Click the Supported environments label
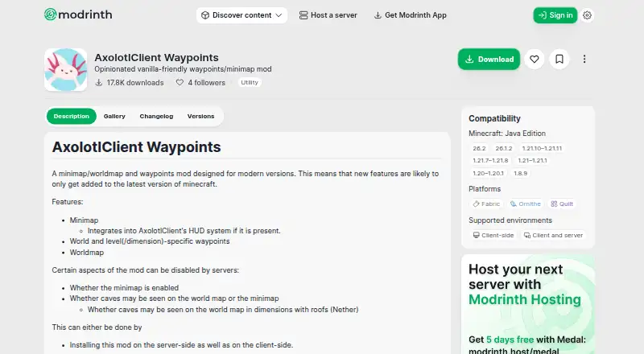 tap(510, 220)
